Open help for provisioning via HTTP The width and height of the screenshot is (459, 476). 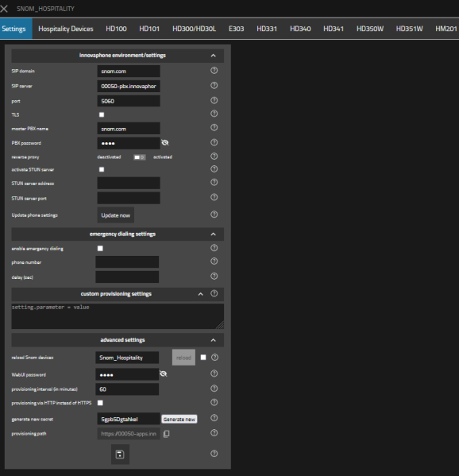[x=214, y=402]
